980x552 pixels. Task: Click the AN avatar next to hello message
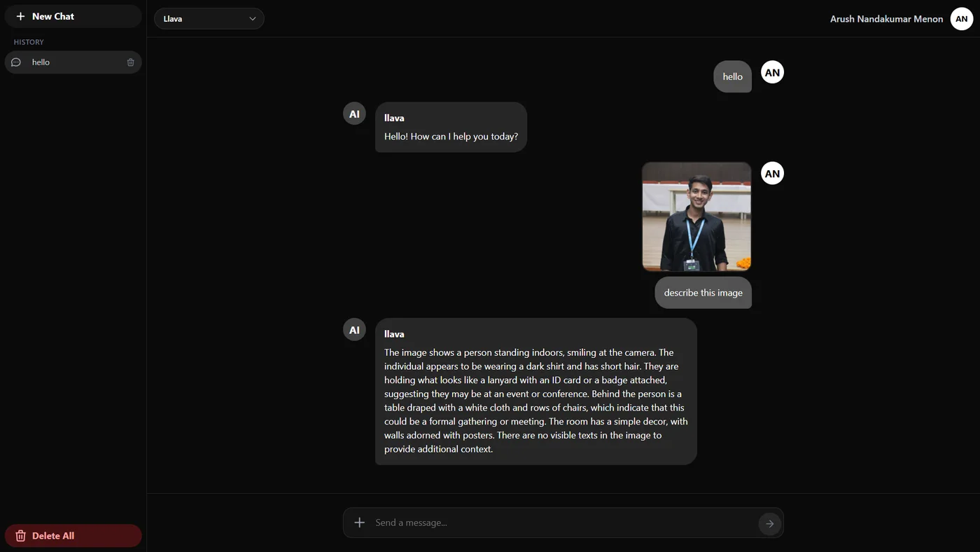click(x=772, y=72)
